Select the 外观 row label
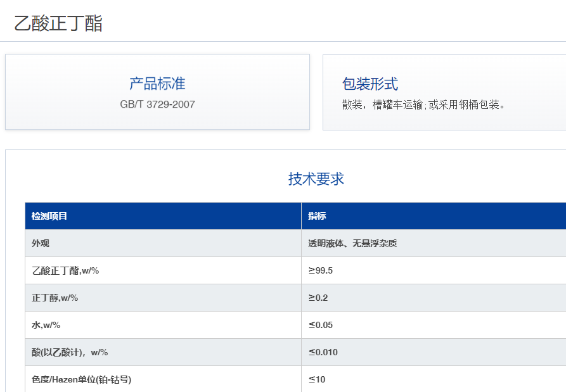Viewport: 566px width, 392px height. coord(41,243)
